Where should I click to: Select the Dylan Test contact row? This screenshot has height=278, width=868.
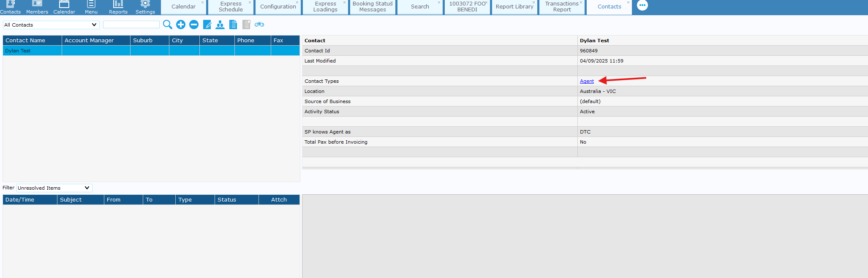(32, 51)
